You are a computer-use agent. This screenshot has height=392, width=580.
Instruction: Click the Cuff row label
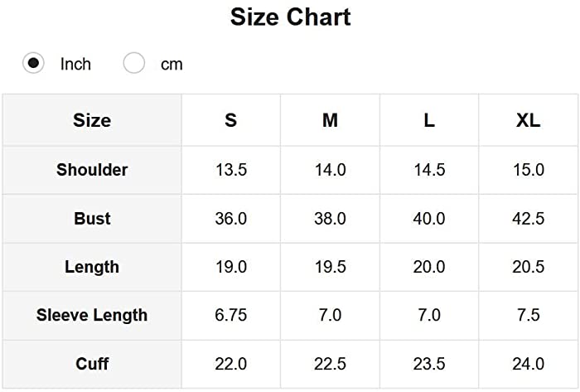(92, 364)
